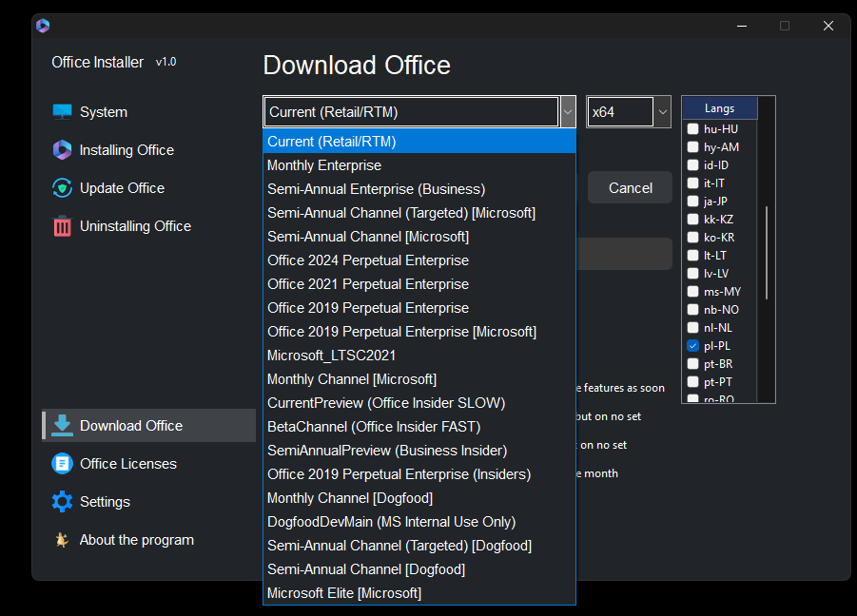Click the app logo in title bar

click(x=43, y=26)
